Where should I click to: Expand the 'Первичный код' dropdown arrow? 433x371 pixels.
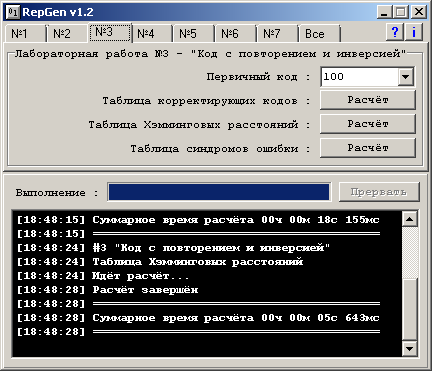click(x=406, y=77)
